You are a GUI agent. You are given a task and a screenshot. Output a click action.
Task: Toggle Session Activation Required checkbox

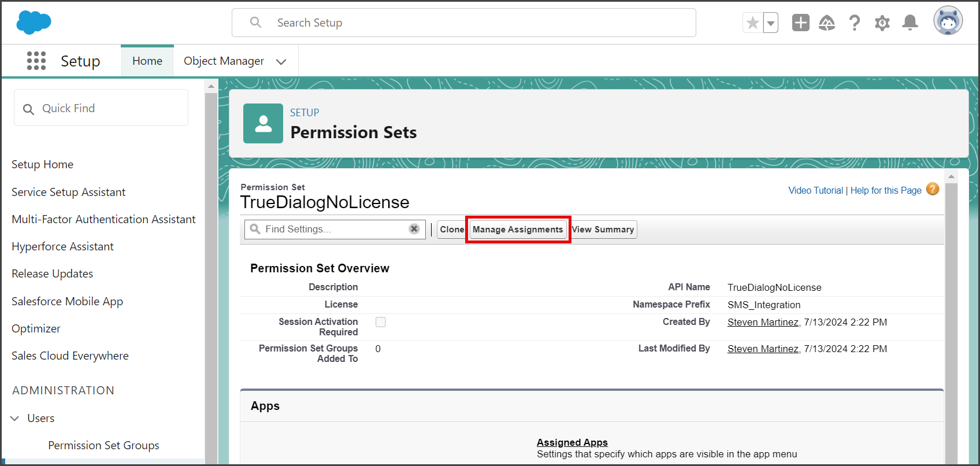(x=381, y=322)
